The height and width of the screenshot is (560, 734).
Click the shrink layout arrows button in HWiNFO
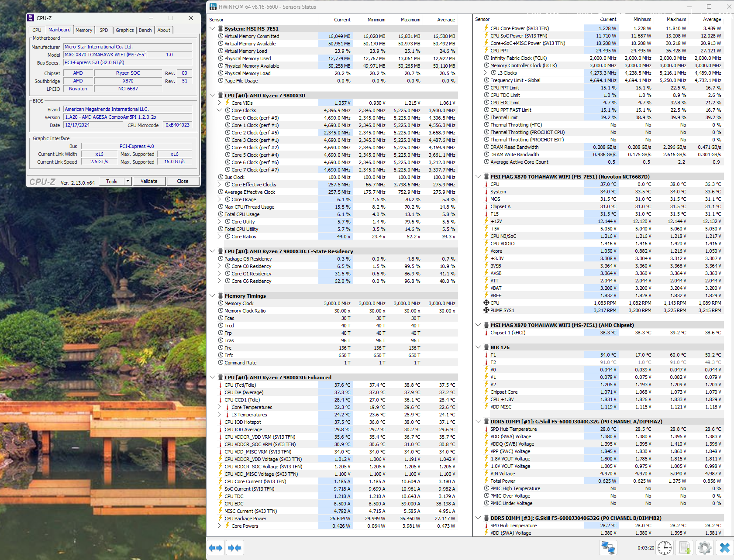pyautogui.click(x=235, y=548)
